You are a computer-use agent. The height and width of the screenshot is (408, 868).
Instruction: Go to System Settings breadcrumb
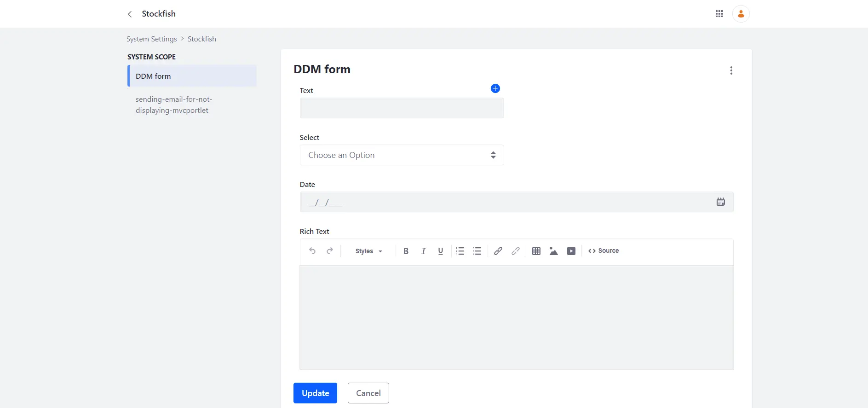tap(152, 39)
